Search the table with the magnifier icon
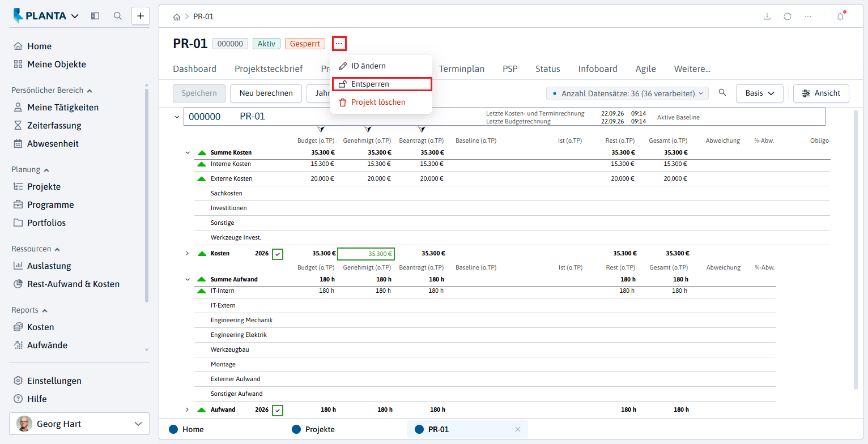868x444 pixels. 722,93
